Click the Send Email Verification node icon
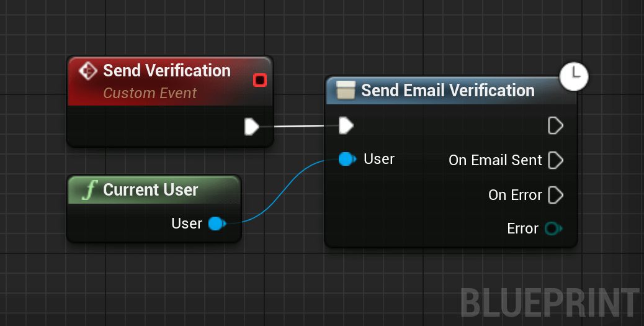Screen dimensions: 644x326 346,90
